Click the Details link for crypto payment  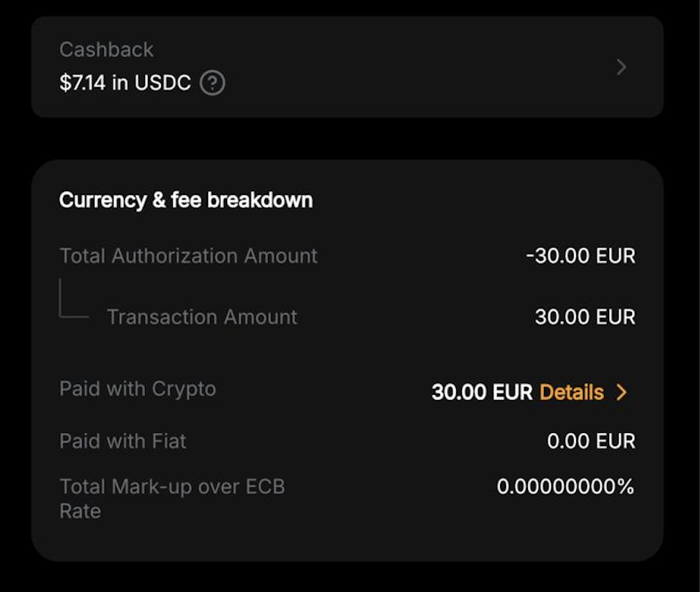571,392
